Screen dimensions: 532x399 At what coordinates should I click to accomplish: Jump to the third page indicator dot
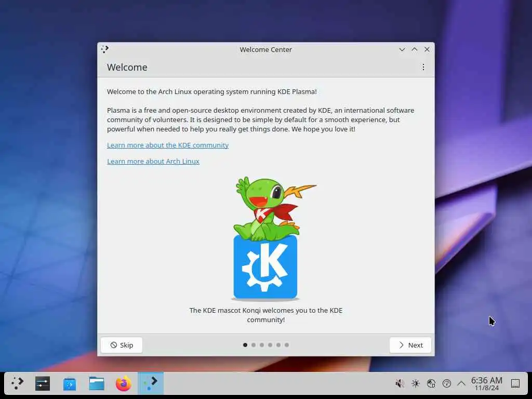262,345
